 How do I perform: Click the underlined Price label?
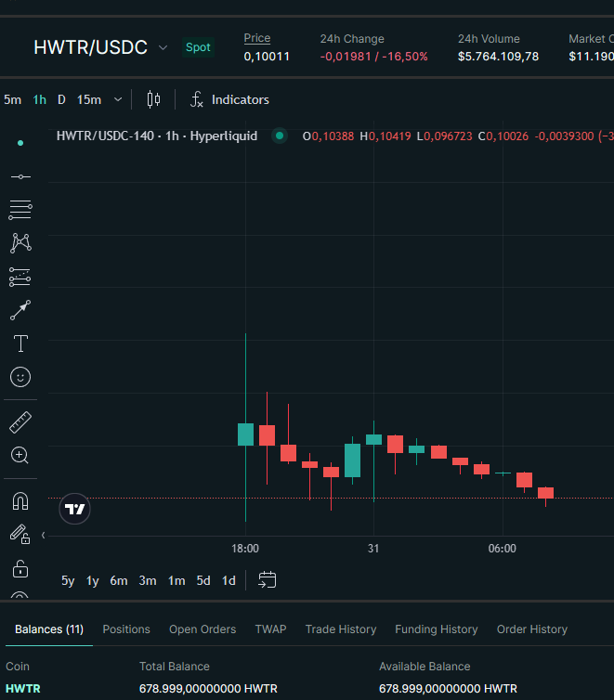click(256, 38)
